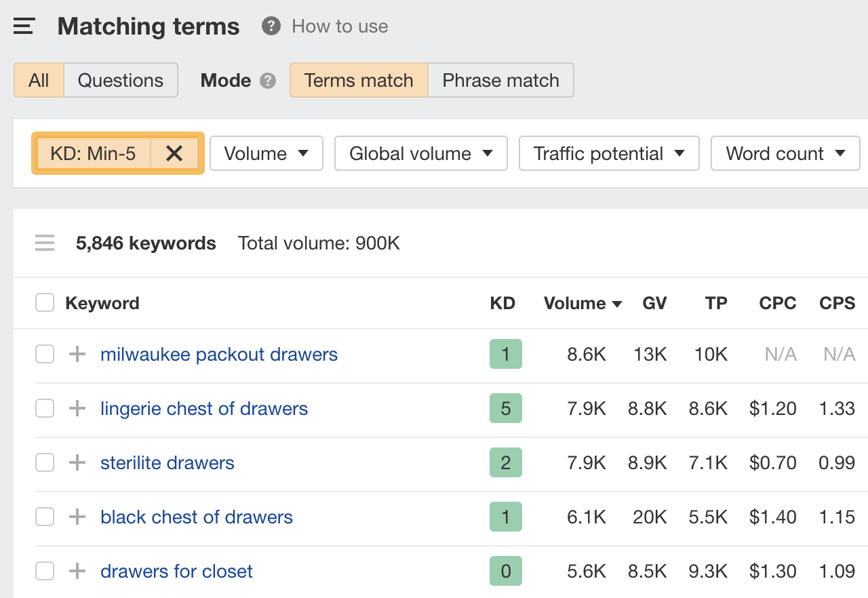Add milwaukee packout drawers to a keyword list
Screen dimensions: 868x598
[77, 353]
